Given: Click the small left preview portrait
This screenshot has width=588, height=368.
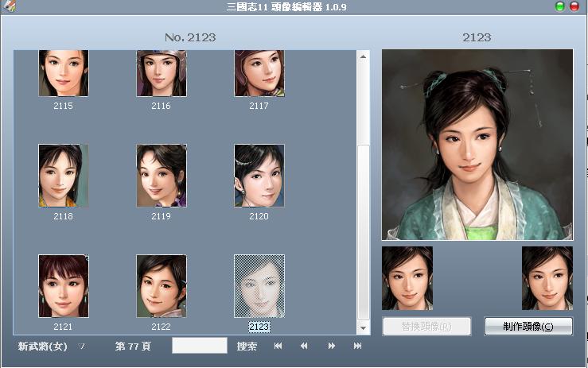Looking at the screenshot, I should tap(407, 278).
